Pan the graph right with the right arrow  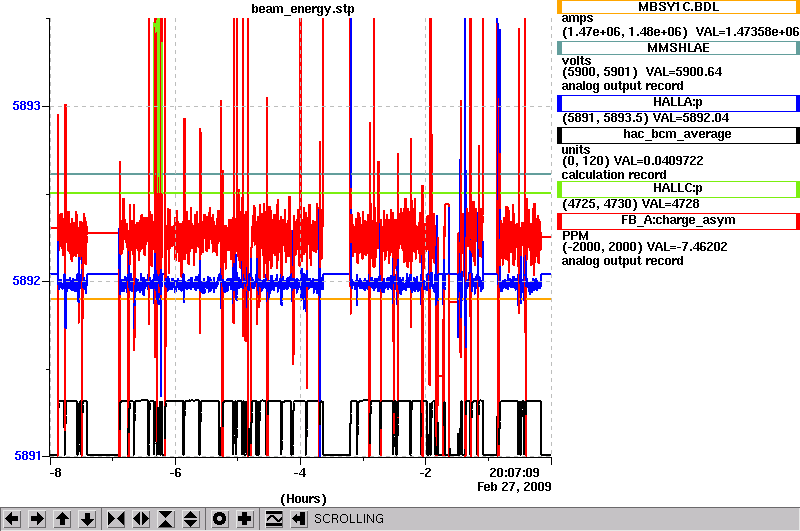click(x=37, y=519)
